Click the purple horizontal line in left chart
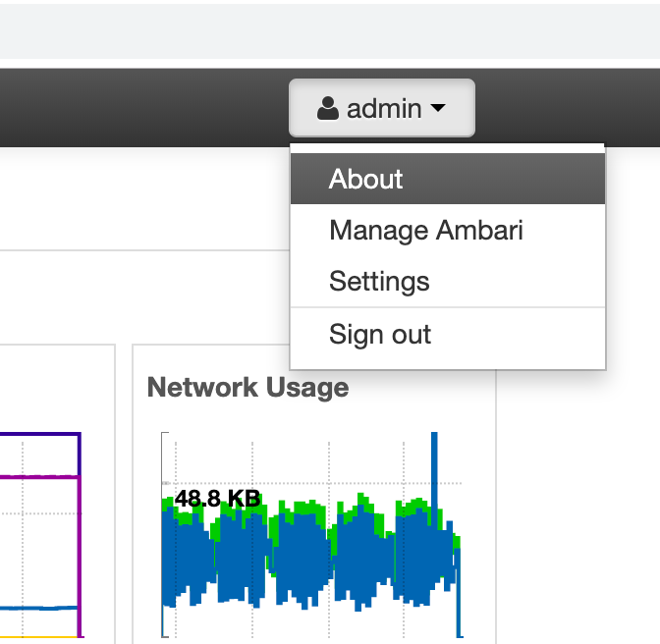The image size is (660, 644). coord(39,477)
